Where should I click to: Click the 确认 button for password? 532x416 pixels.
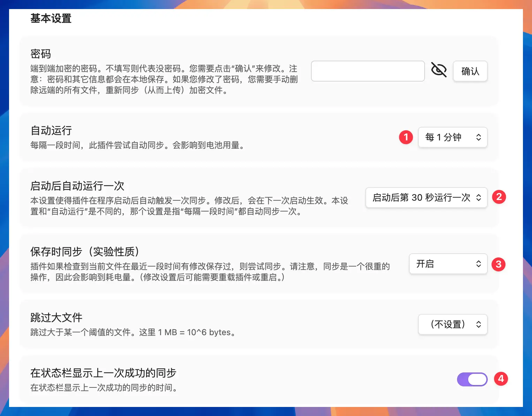pyautogui.click(x=470, y=71)
